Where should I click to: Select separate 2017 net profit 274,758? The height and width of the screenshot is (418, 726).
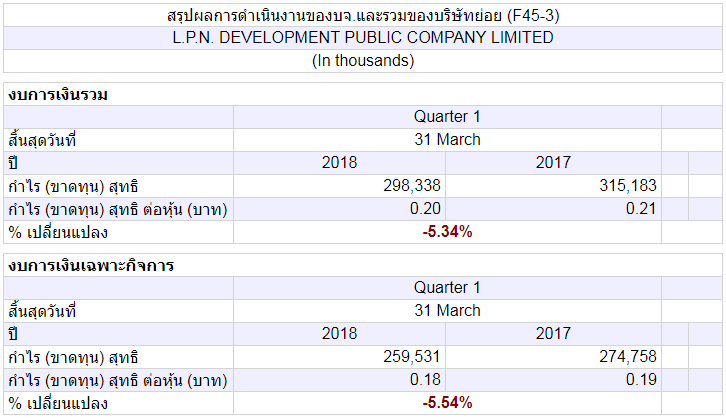pyautogui.click(x=628, y=356)
